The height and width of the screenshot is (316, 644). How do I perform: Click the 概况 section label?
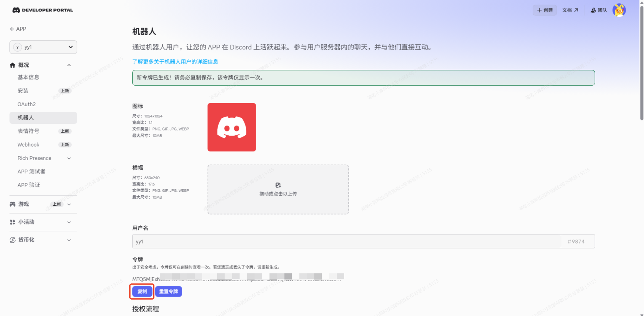click(x=24, y=65)
